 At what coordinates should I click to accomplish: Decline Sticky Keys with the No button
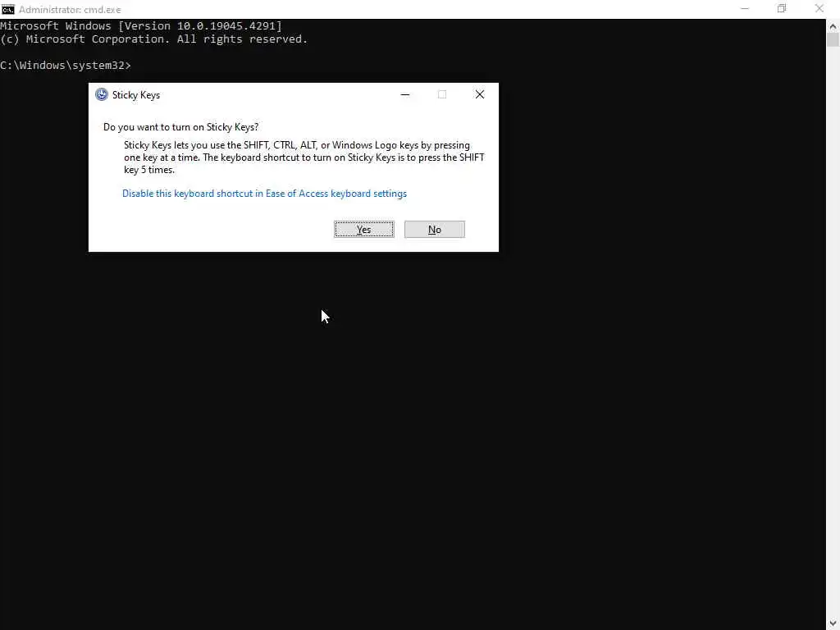(x=435, y=230)
